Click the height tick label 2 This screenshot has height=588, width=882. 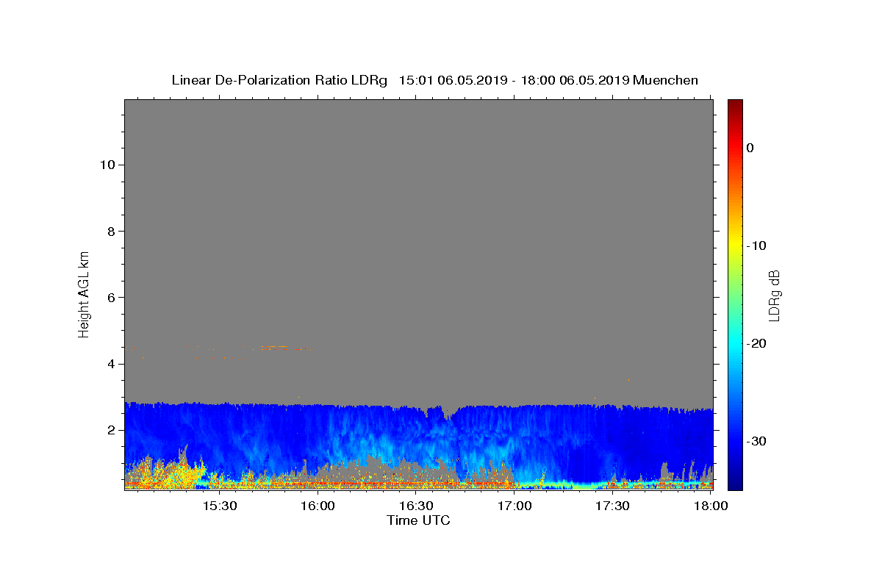click(x=110, y=430)
